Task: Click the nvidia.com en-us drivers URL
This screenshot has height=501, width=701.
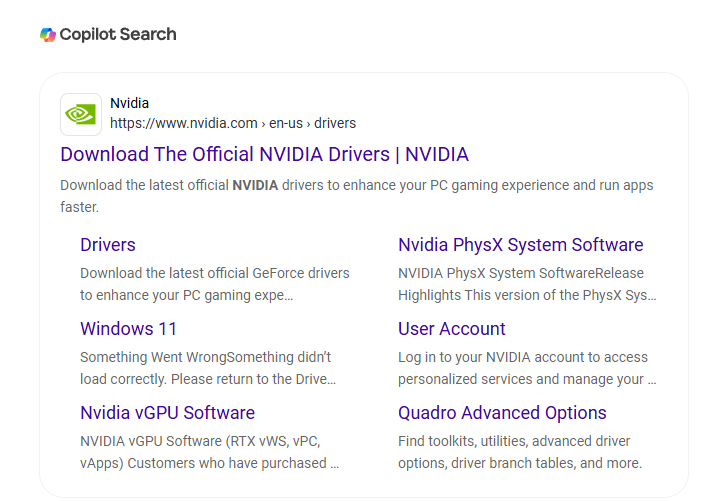Action: 233,123
